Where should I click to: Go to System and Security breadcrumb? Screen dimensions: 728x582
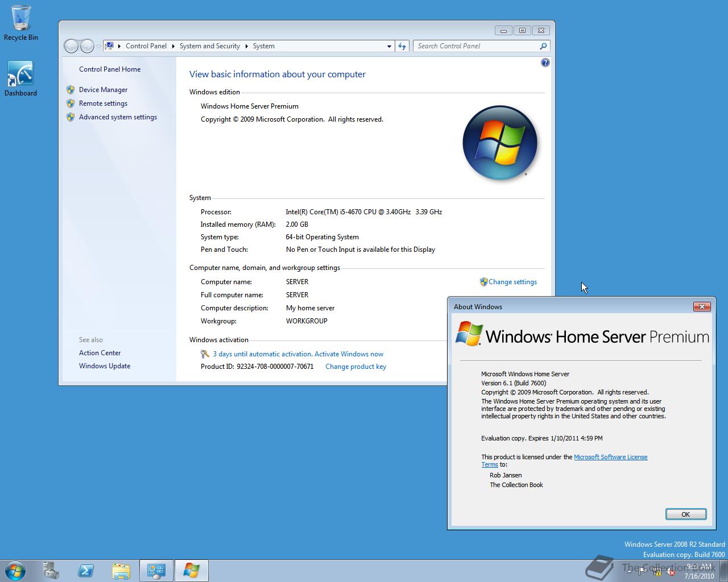pos(210,46)
